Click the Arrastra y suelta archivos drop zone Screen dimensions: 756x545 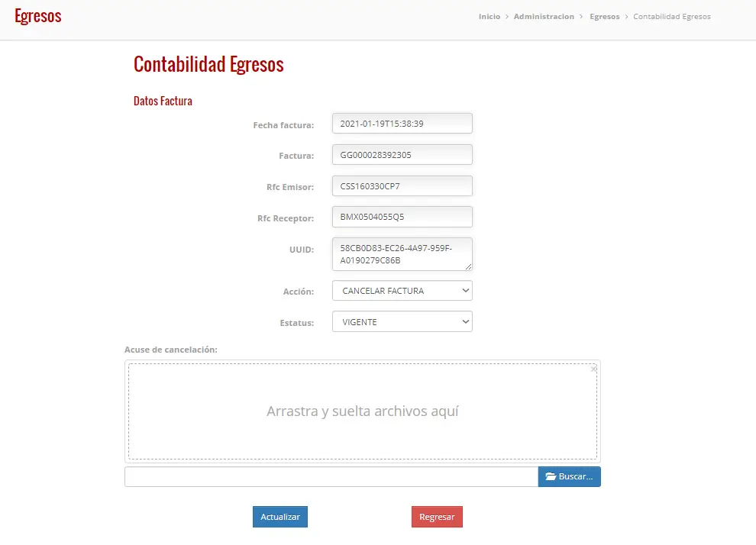click(363, 411)
